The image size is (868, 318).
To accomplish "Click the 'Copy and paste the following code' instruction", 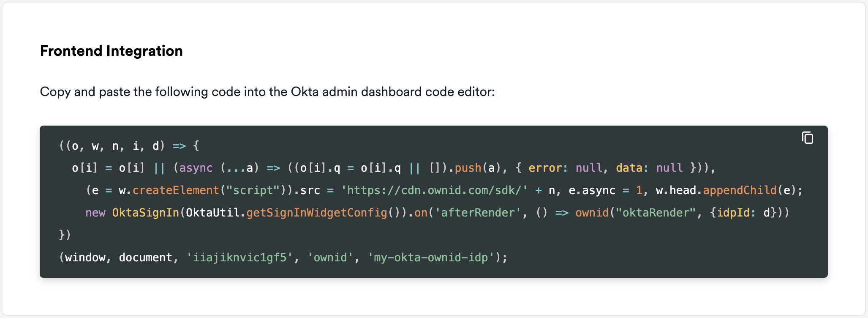I will (267, 92).
